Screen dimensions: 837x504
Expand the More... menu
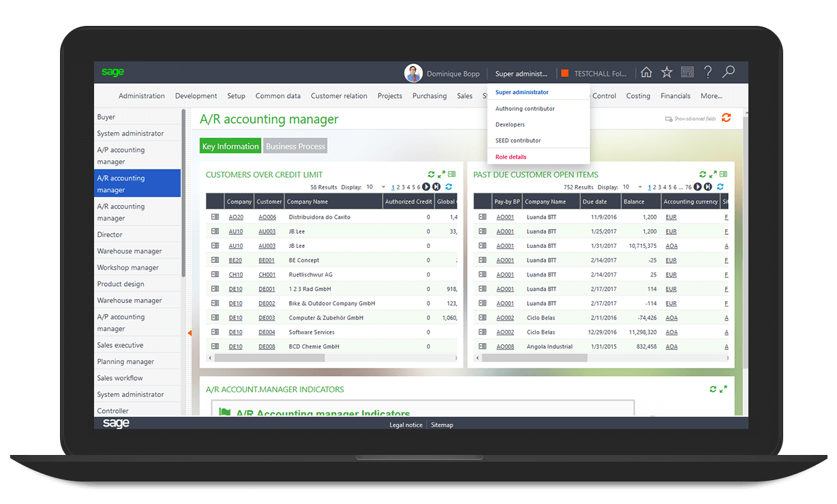(x=711, y=96)
